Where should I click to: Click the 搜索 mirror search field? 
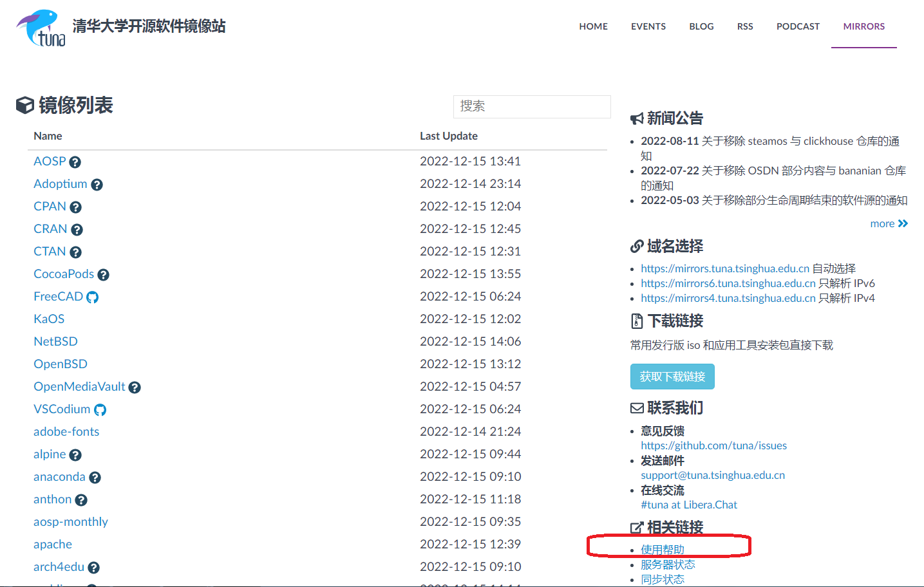click(532, 106)
